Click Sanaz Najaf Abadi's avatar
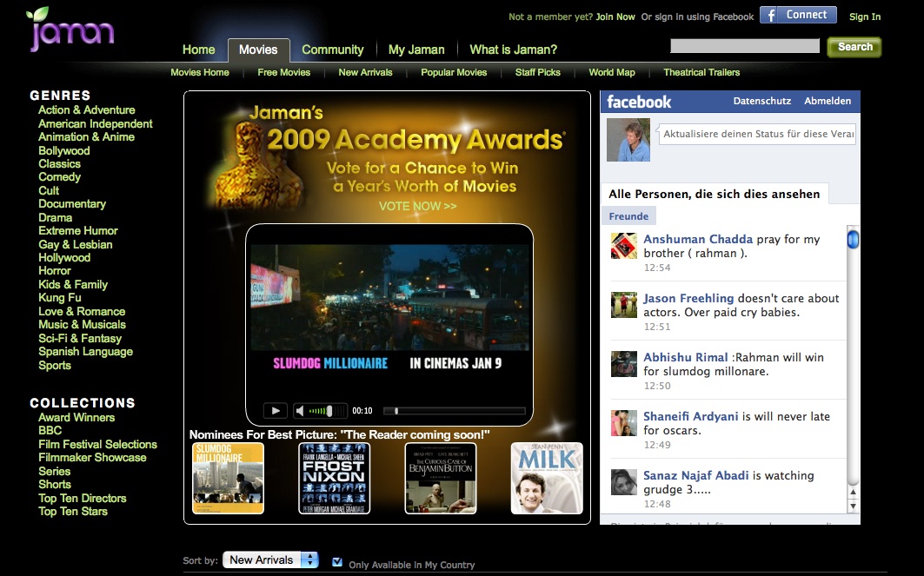Image resolution: width=924 pixels, height=576 pixels. 624,482
